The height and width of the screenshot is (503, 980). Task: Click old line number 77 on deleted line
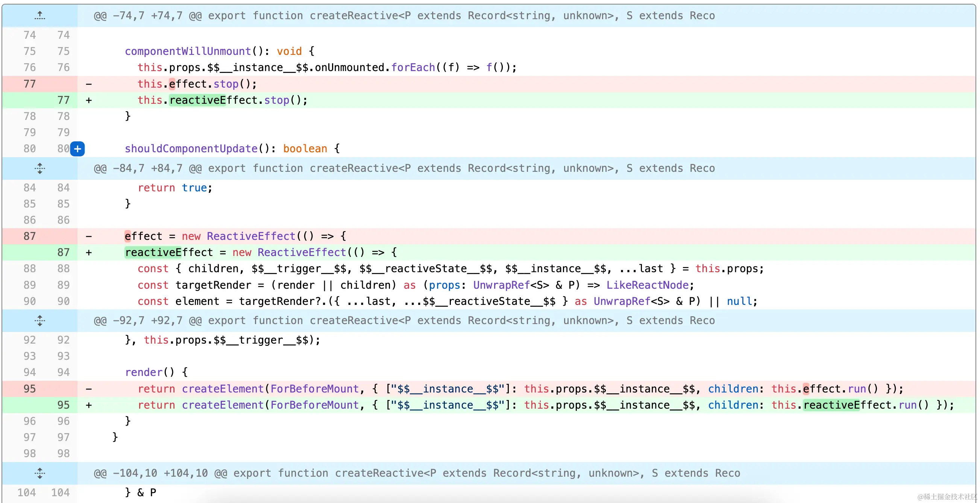pos(29,83)
